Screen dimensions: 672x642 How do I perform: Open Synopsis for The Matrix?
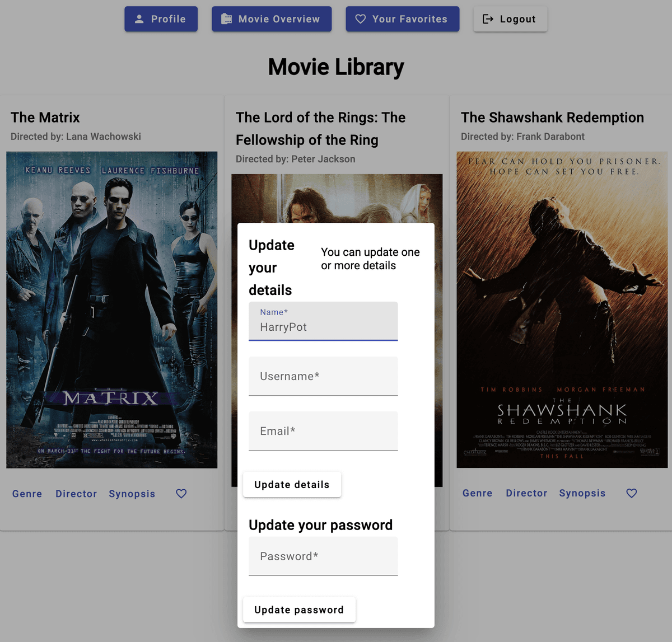pyautogui.click(x=132, y=494)
